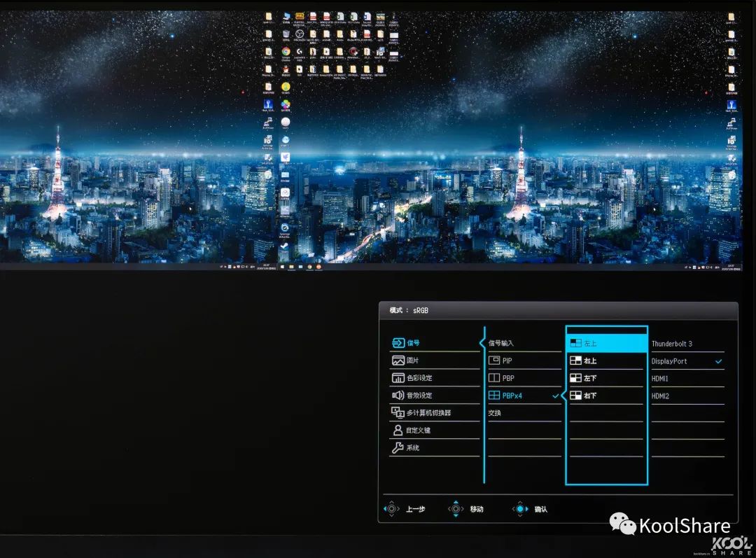Click the 模式: sRGB mode header
Screen dimensions: 756x558
coord(409,310)
